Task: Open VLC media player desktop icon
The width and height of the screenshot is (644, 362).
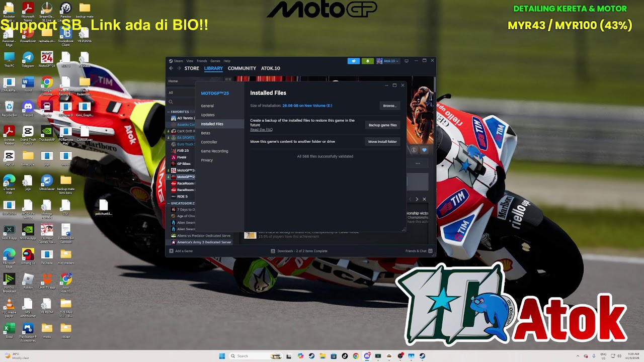Action: 9,307
